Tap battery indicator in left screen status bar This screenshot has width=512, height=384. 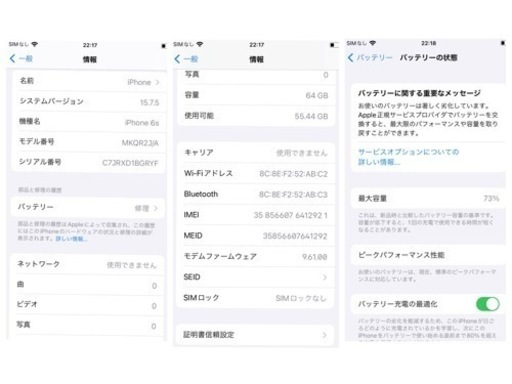(163, 46)
